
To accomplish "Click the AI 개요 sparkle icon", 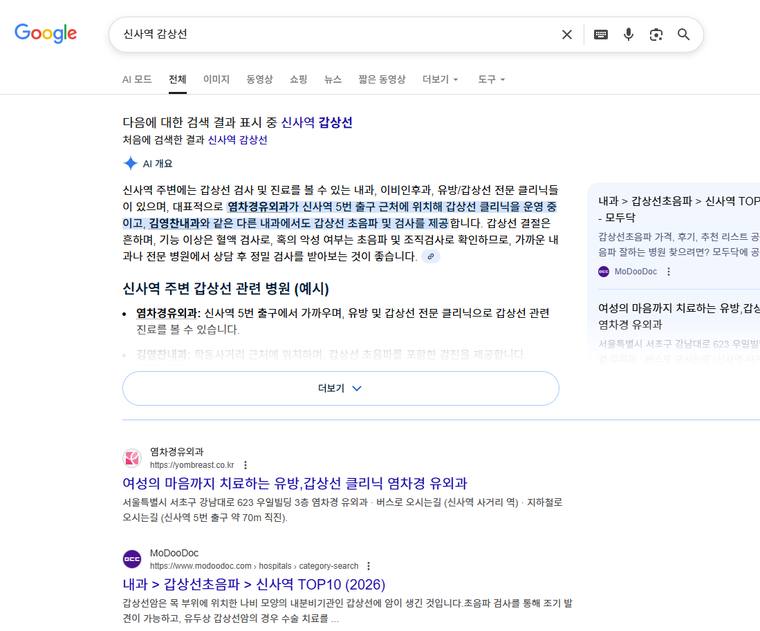I will tap(130, 163).
